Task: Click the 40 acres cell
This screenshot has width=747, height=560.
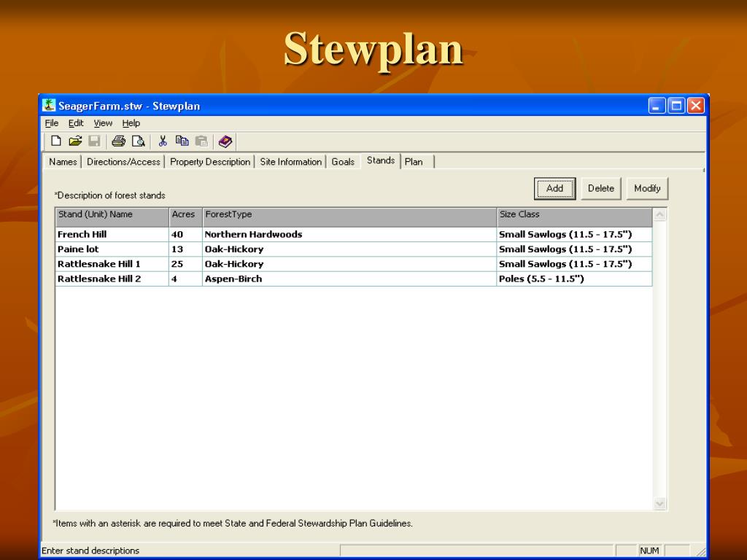Action: pyautogui.click(x=185, y=234)
